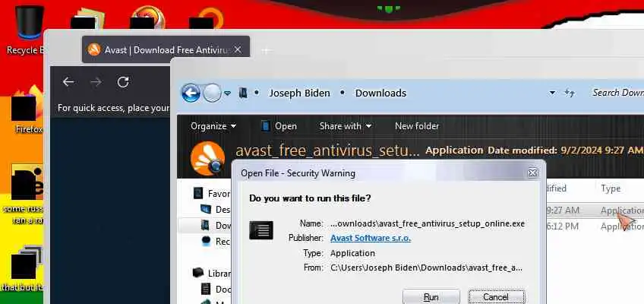Viewport: 644px width, 304px height.
Task: Click the Date modified value 9/2/2024 9:27 AM
Action: point(601,150)
